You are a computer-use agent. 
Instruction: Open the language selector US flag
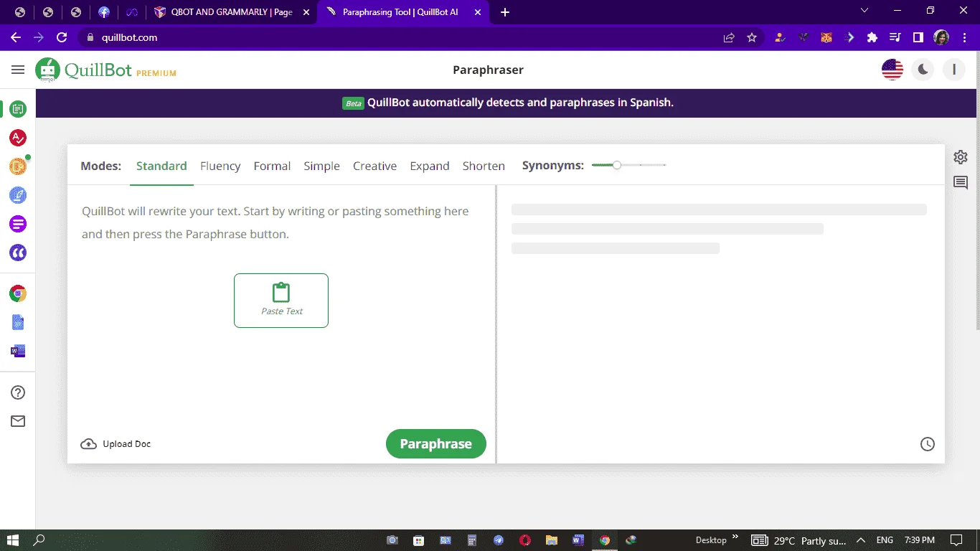892,70
